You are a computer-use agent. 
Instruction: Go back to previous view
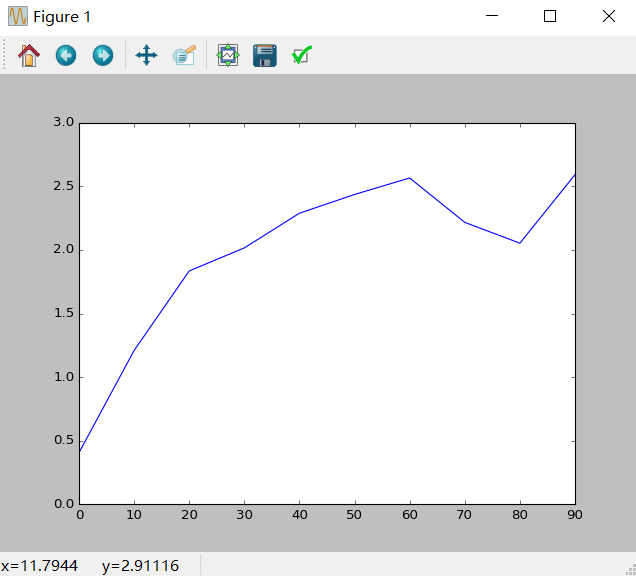coord(66,55)
